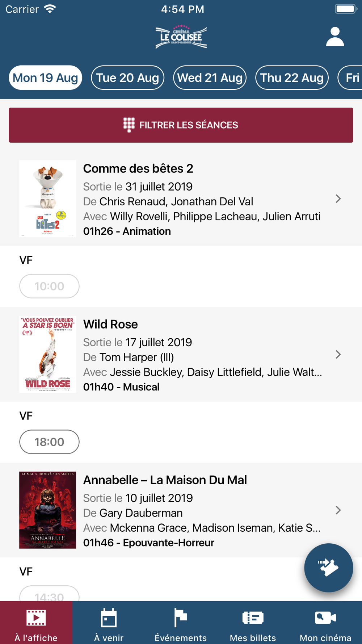Tap the Le Colisée cinema logo

[x=181, y=37]
